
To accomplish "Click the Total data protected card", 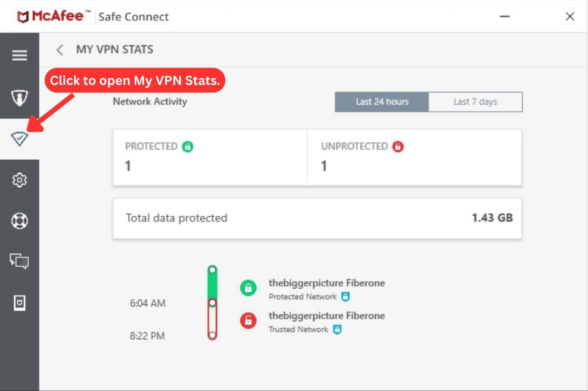I will pyautogui.click(x=317, y=218).
